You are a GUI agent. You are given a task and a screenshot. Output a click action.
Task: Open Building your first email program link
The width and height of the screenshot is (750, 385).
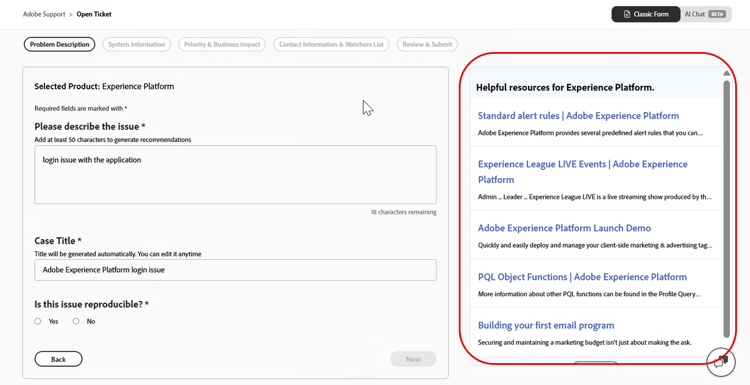point(546,325)
